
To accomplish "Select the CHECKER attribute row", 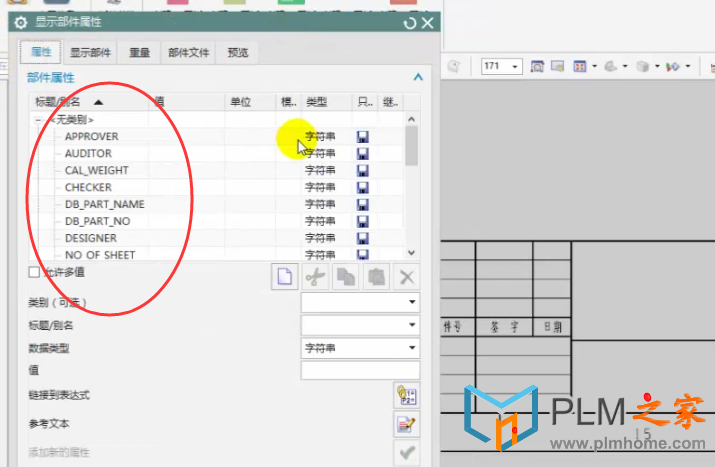I will coord(217,187).
